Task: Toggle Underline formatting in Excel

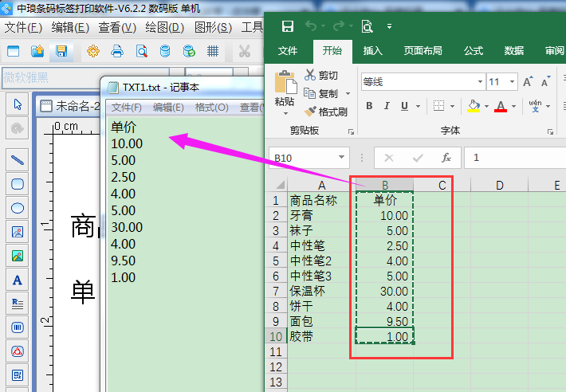Action: (x=405, y=106)
